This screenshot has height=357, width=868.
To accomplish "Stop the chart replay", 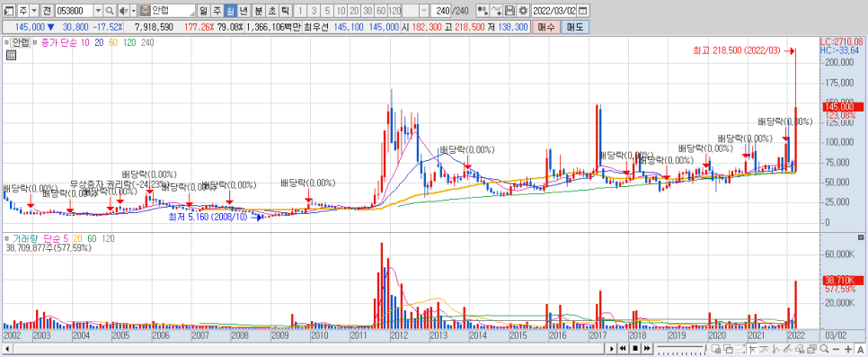I will [635, 349].
